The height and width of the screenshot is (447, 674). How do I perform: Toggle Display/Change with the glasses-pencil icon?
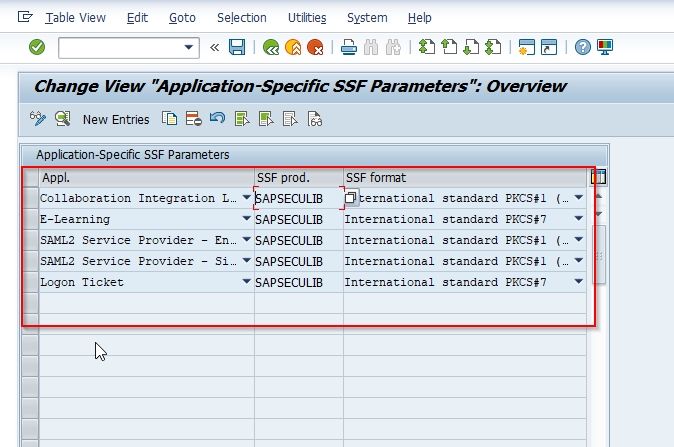click(x=38, y=118)
